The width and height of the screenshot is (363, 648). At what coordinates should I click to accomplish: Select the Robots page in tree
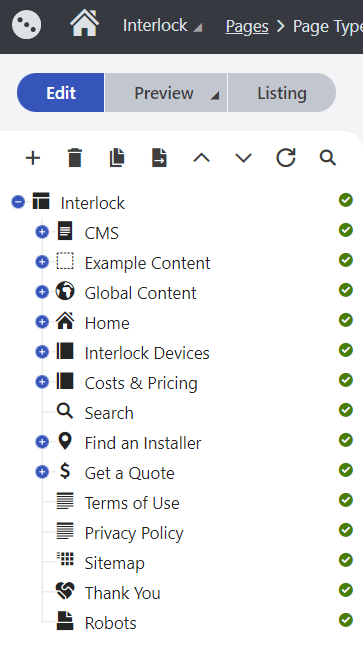click(x=110, y=623)
